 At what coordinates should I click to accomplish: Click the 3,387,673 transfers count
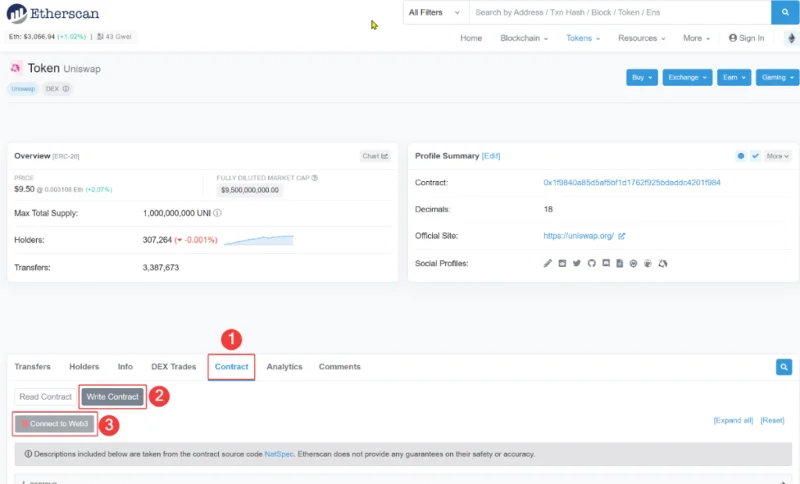point(161,268)
